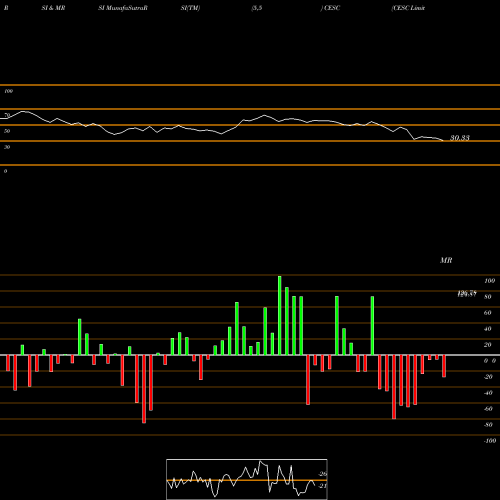Click the 'MR' panel title
Viewport: 500px width, 500px height.
446,260
